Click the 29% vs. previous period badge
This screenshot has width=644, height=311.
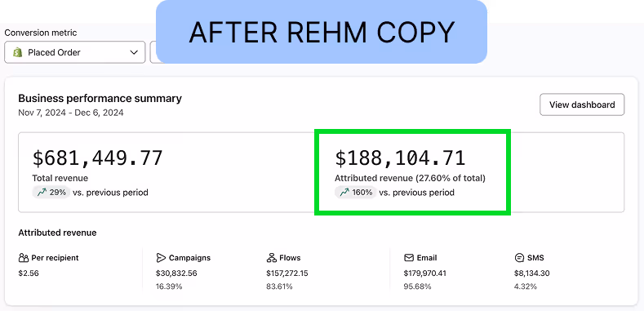point(51,193)
